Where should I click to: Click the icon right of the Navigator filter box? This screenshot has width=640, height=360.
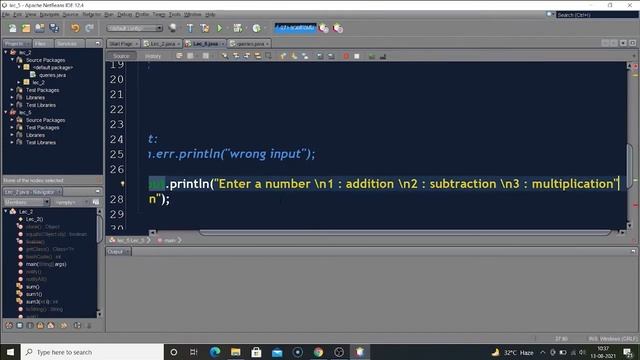pyautogui.click(x=96, y=202)
